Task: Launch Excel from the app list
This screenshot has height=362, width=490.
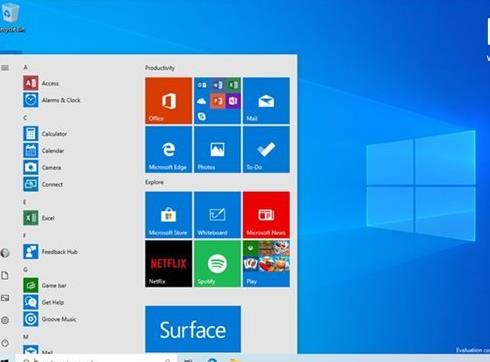Action: coord(39,218)
